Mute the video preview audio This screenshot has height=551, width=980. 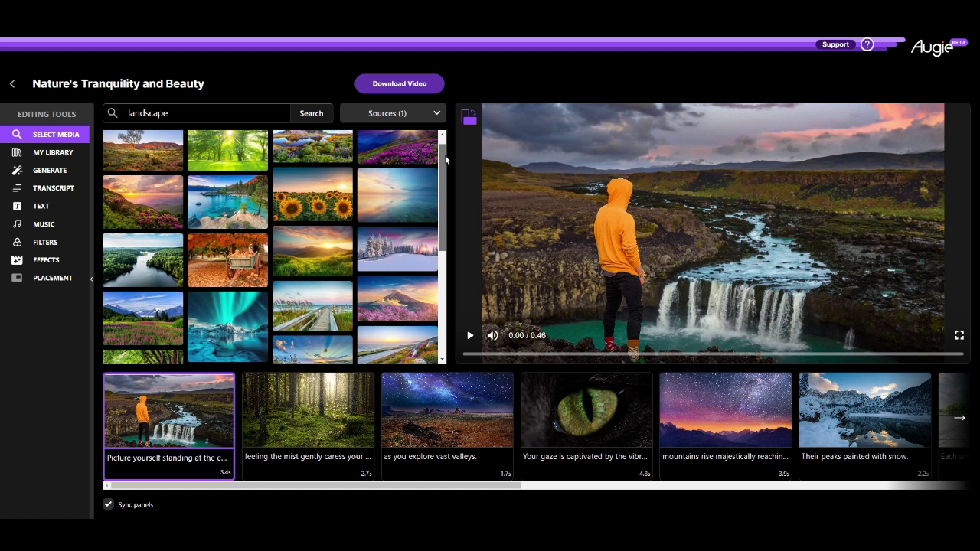tap(492, 335)
